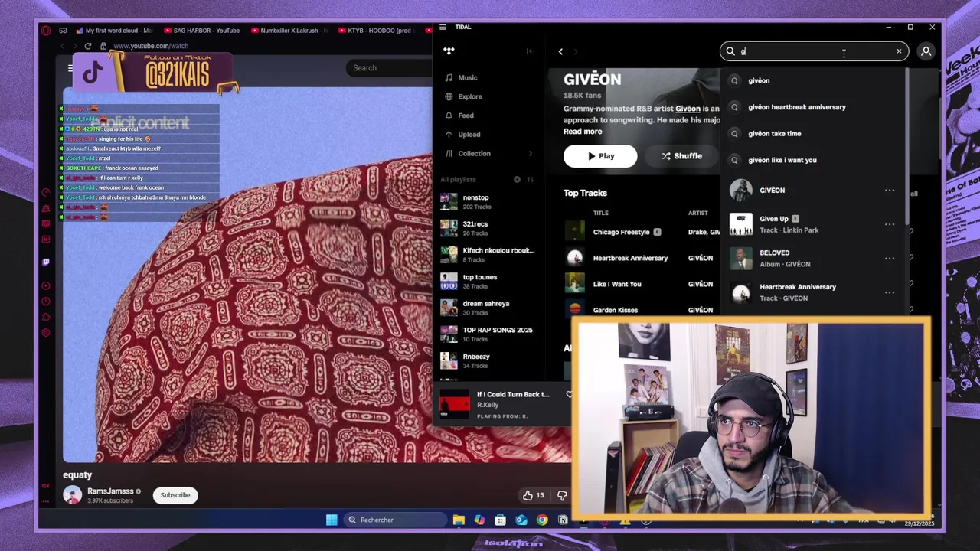Open now playing album art thumbnail

coord(454,404)
